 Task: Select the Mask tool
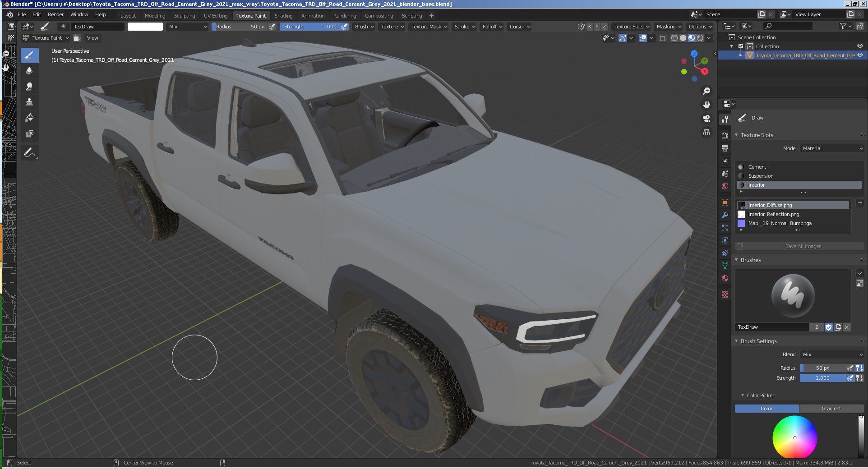[x=29, y=133]
